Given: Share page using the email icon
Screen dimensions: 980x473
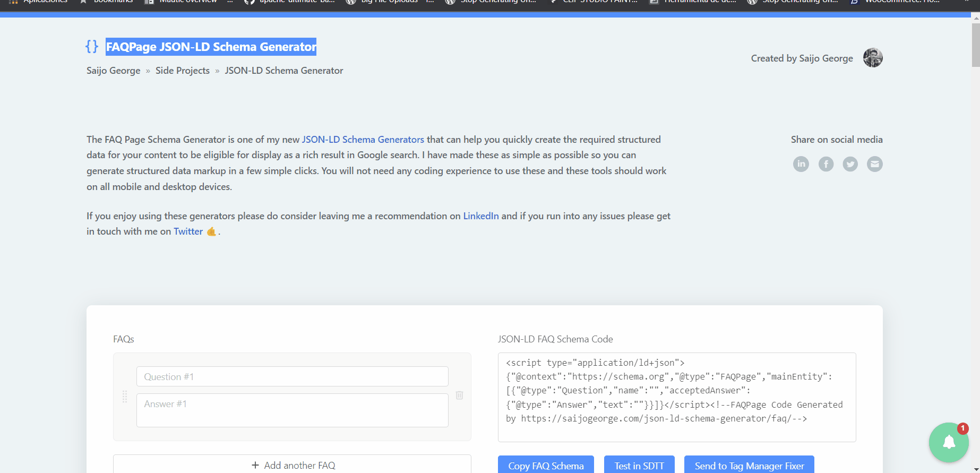Looking at the screenshot, I should (x=874, y=164).
